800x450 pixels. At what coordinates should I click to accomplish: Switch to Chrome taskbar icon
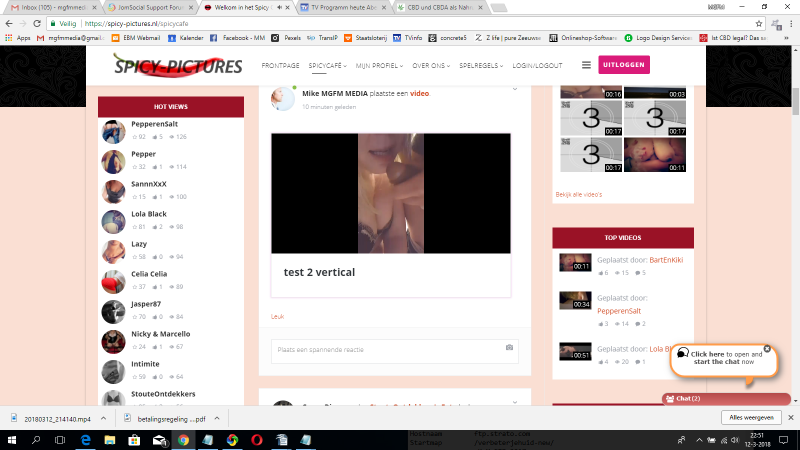[x=183, y=440]
